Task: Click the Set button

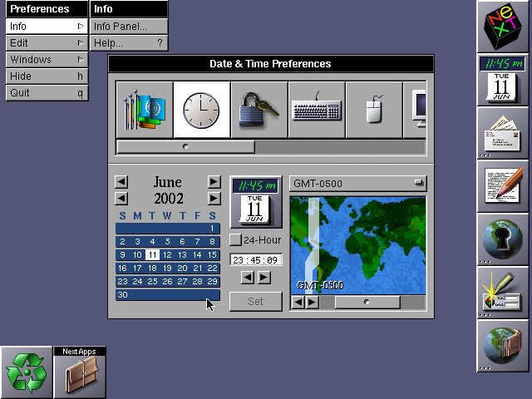Action: [x=256, y=300]
